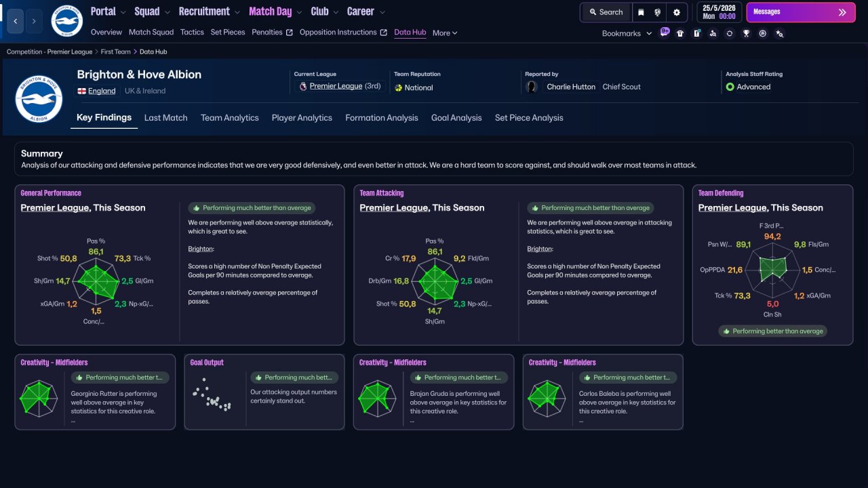Click the Competition - Premier League breadcrumb
The width and height of the screenshot is (868, 488).
pyautogui.click(x=50, y=52)
